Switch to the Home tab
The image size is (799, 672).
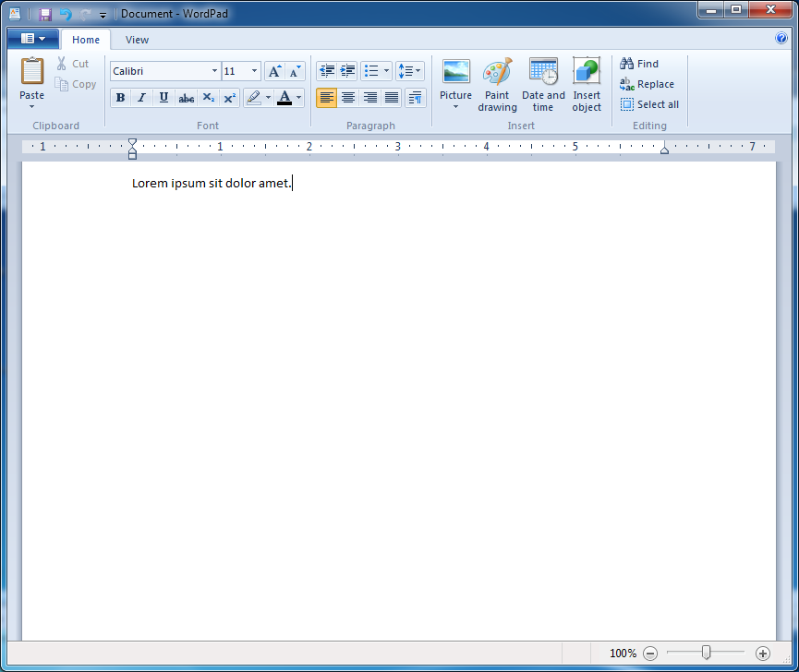(x=86, y=40)
